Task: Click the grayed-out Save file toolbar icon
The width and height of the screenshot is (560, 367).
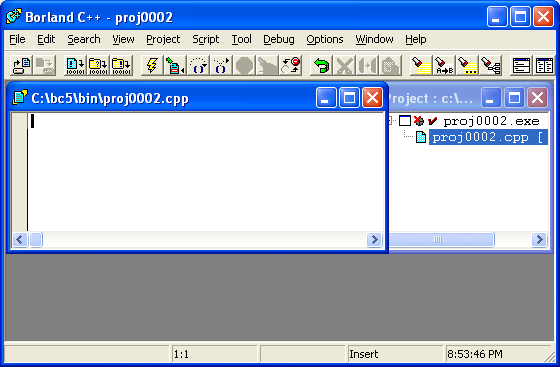Action: [44, 65]
